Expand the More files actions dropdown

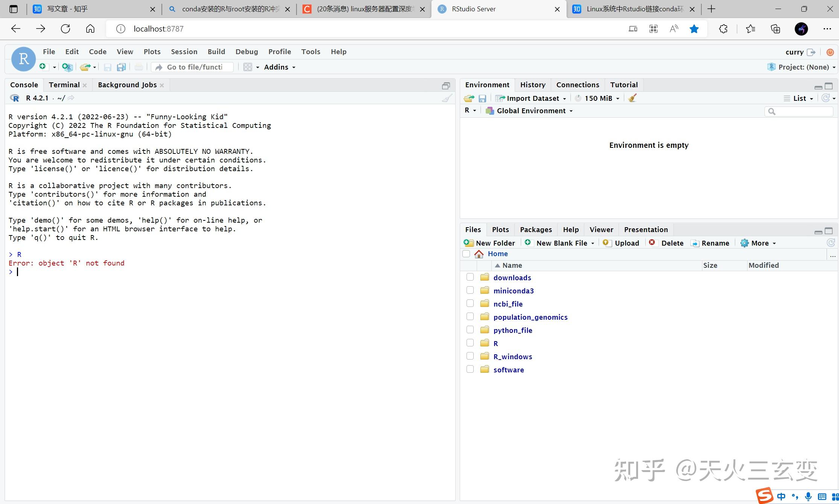[758, 243]
